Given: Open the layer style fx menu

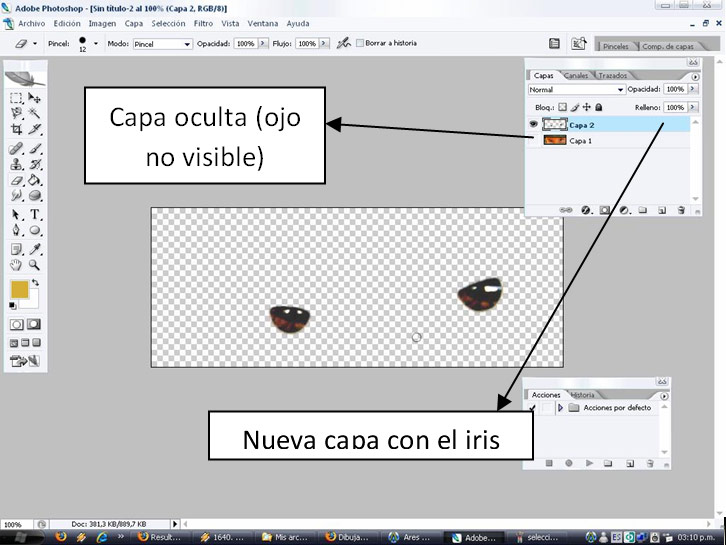Looking at the screenshot, I should [x=586, y=210].
